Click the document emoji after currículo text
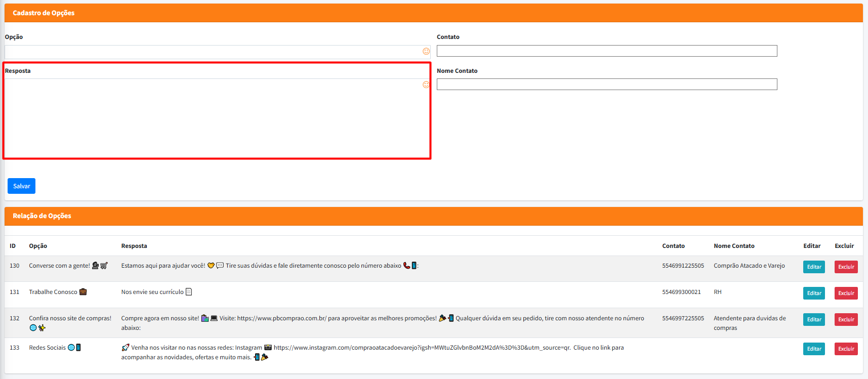Screen dimensions: 868x379 [x=189, y=292]
